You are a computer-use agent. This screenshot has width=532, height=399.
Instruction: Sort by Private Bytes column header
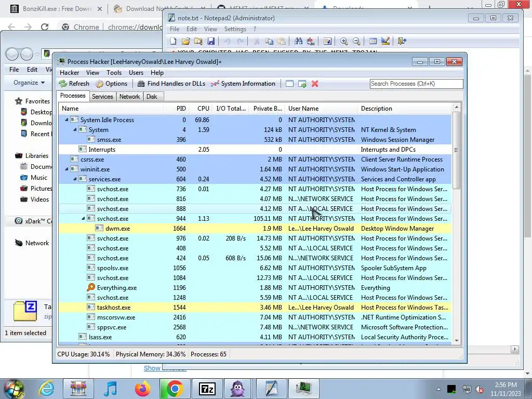point(268,109)
